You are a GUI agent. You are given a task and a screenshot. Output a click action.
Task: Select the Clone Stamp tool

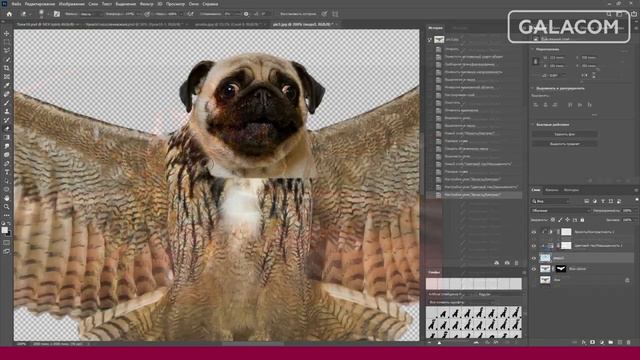point(7,111)
